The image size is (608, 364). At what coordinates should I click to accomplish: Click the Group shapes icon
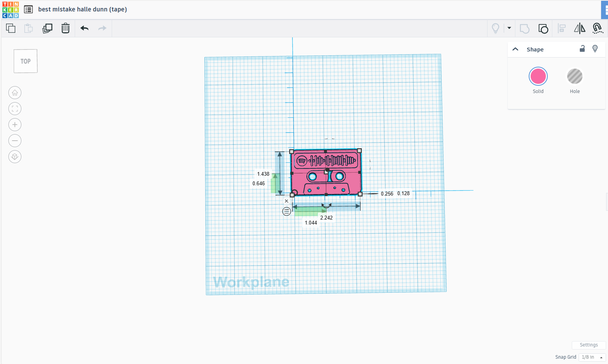pyautogui.click(x=525, y=29)
